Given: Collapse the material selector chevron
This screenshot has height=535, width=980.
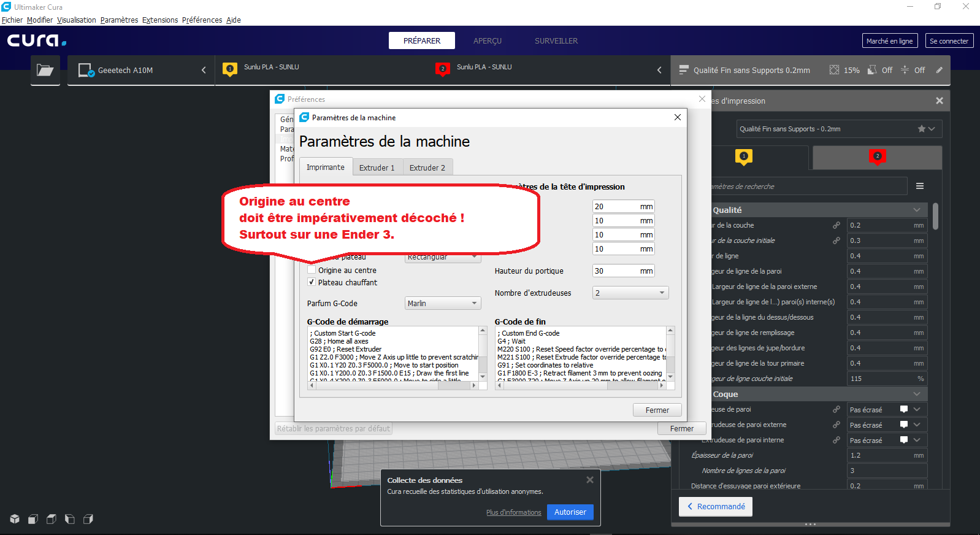Looking at the screenshot, I should click(659, 70).
